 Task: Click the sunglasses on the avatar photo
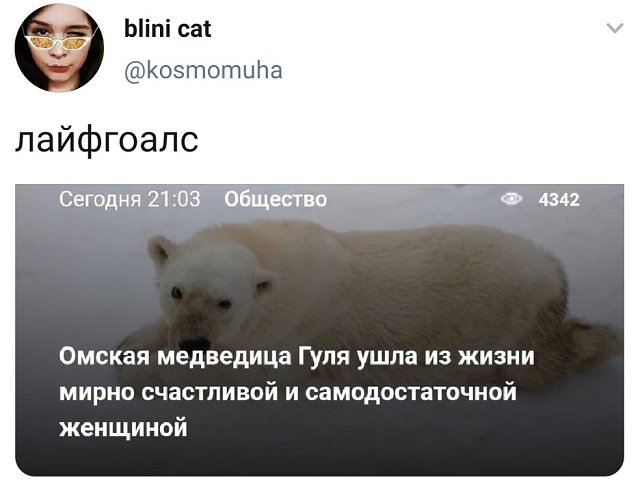point(59,42)
